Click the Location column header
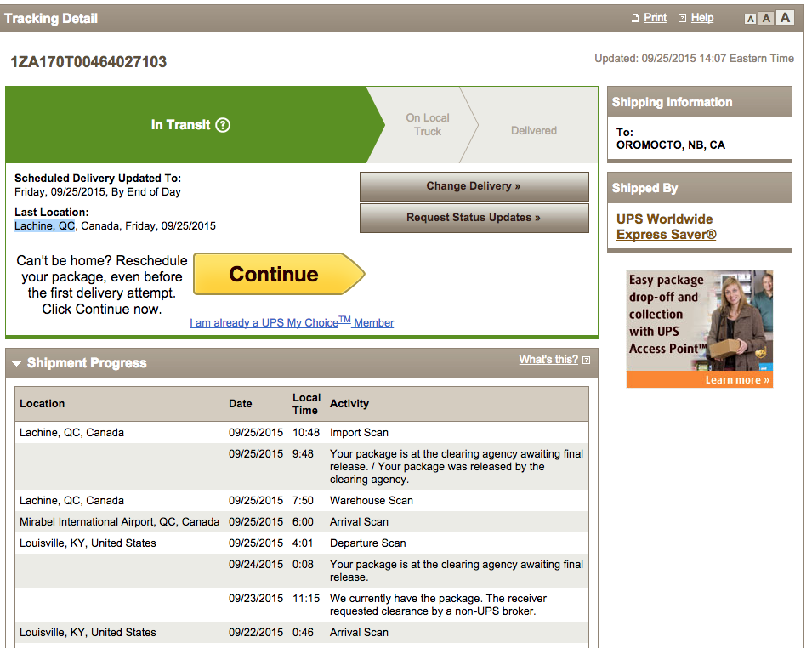 [x=42, y=403]
